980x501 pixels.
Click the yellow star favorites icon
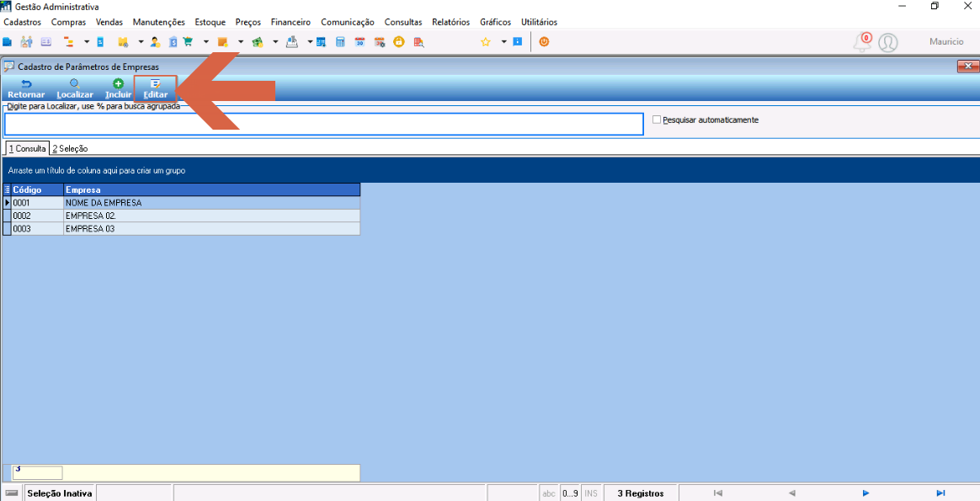pyautogui.click(x=485, y=42)
